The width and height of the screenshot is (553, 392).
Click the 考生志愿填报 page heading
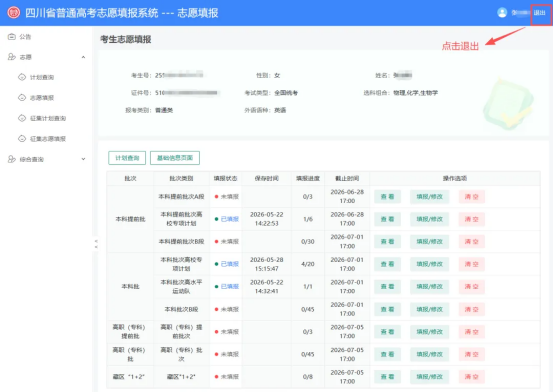tap(126, 39)
